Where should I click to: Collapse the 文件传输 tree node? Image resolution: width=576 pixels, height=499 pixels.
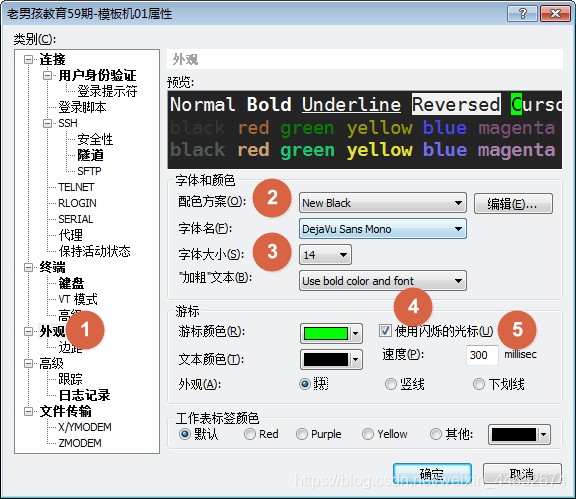coord(28,411)
